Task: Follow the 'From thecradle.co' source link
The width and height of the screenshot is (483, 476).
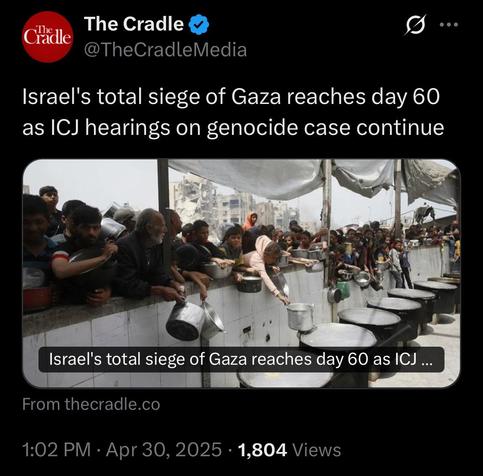Action: click(91, 404)
